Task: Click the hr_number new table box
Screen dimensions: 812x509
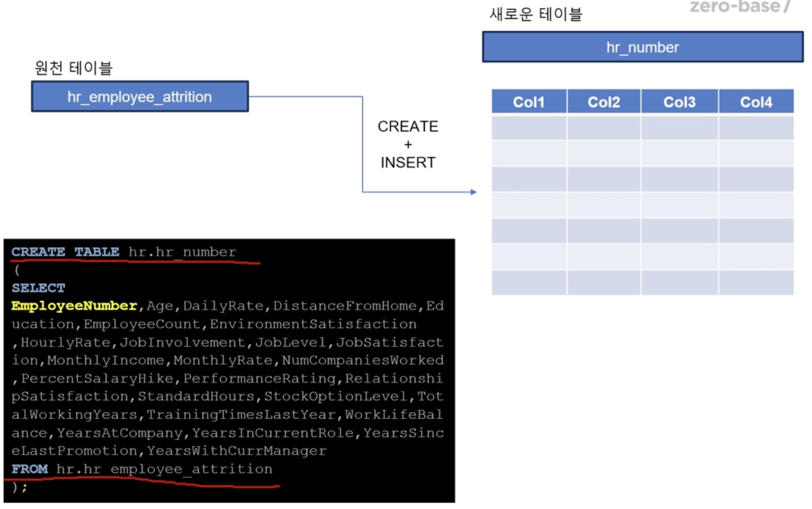Action: [x=642, y=47]
